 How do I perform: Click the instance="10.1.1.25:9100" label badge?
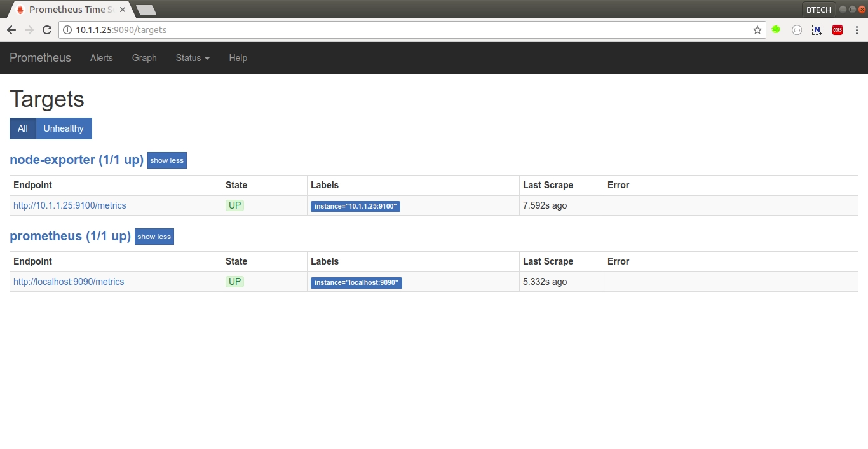coord(355,206)
